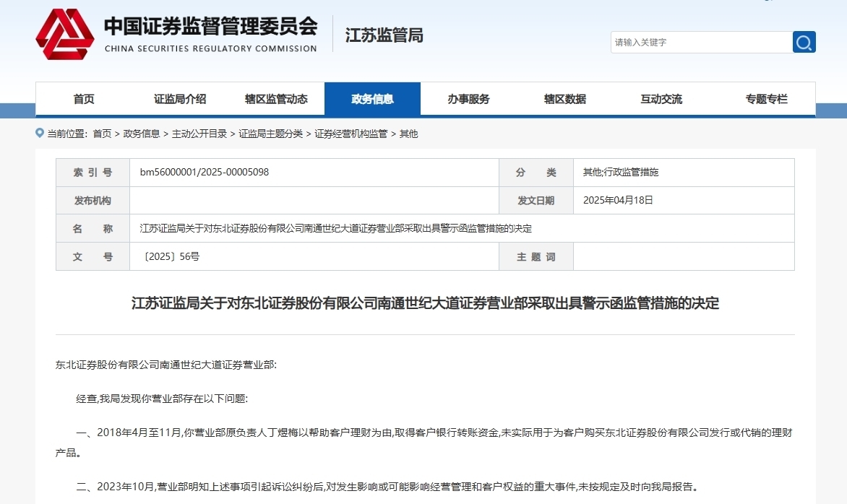Select category value 其他;行政监管措施

(x=621, y=172)
